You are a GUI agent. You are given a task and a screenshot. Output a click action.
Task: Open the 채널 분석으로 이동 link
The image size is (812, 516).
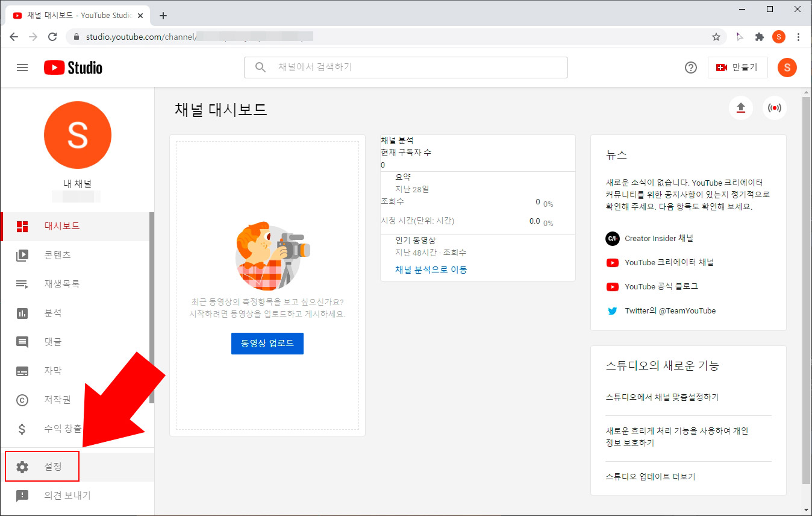pyautogui.click(x=432, y=269)
